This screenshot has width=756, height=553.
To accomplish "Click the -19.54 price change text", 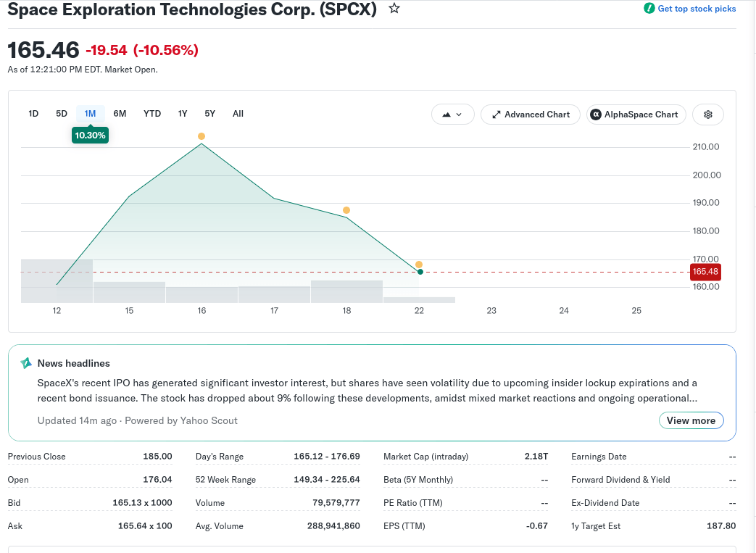I will [106, 50].
